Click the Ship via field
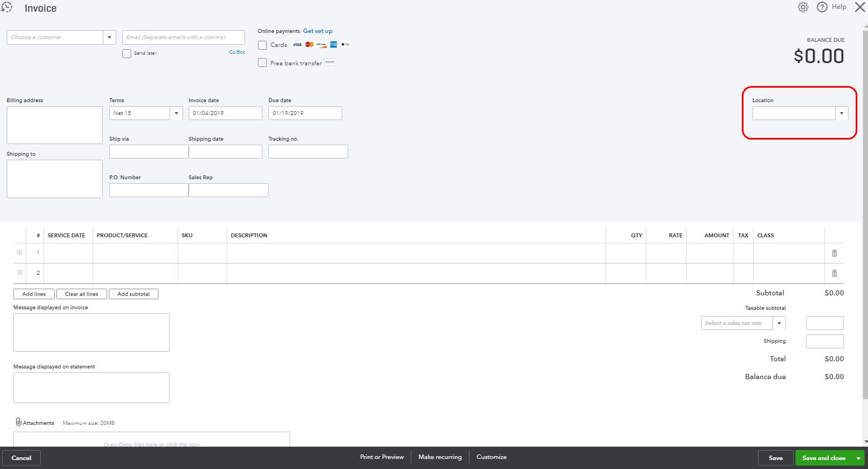This screenshot has width=868, height=469. coord(149,151)
